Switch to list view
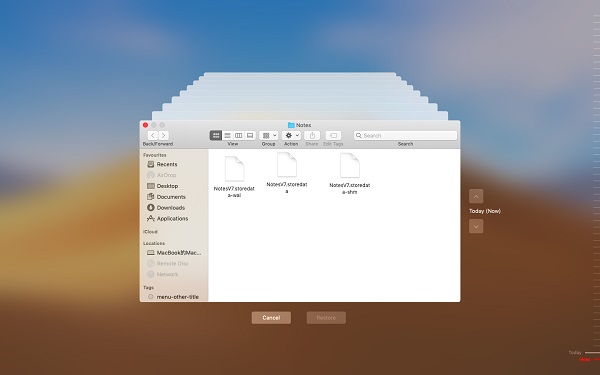 pos(227,135)
